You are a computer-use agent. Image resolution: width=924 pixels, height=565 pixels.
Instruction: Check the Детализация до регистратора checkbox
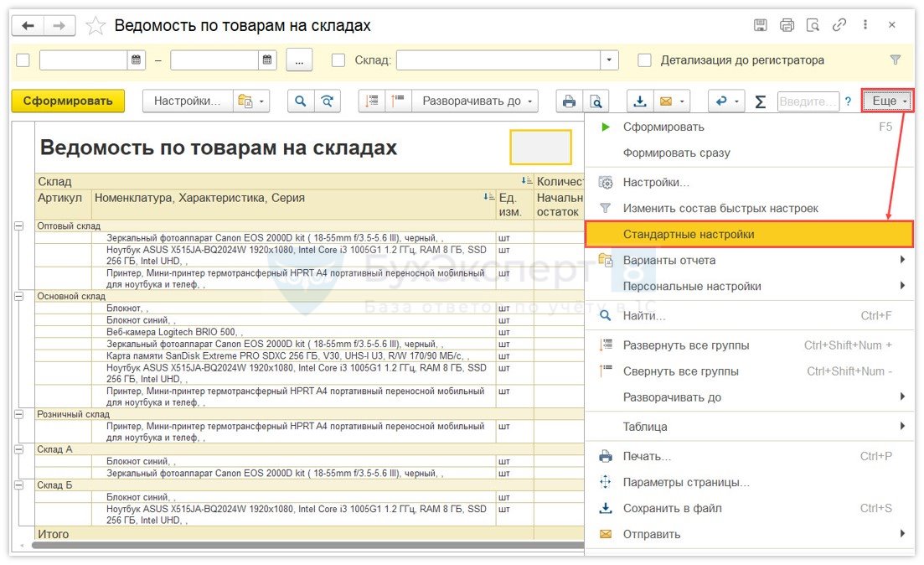tap(644, 60)
